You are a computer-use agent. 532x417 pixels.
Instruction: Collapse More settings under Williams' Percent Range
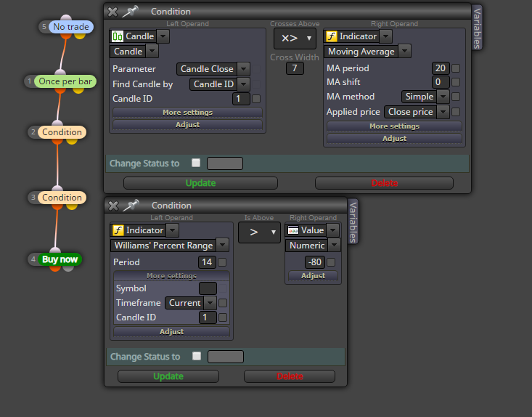172,276
